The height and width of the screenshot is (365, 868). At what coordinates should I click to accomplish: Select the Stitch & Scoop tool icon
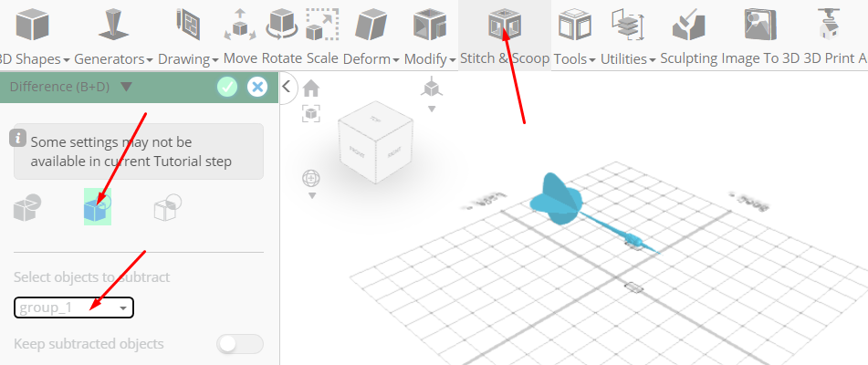[x=505, y=26]
